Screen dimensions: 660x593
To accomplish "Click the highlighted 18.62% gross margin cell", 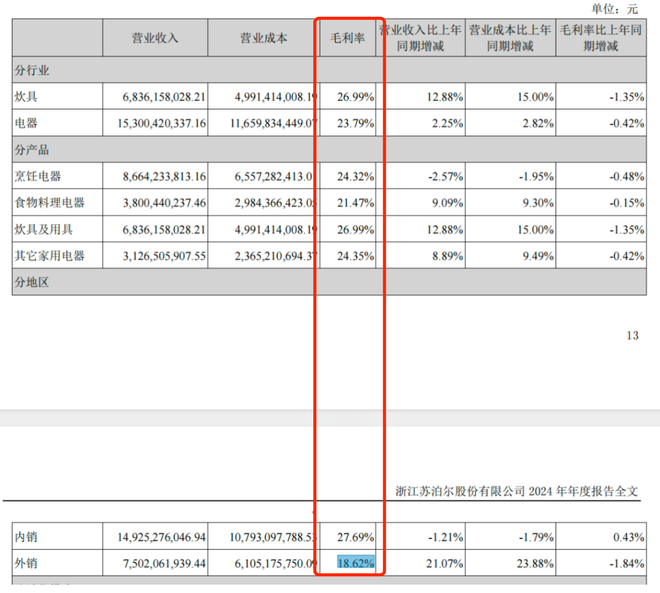I will click(x=356, y=563).
